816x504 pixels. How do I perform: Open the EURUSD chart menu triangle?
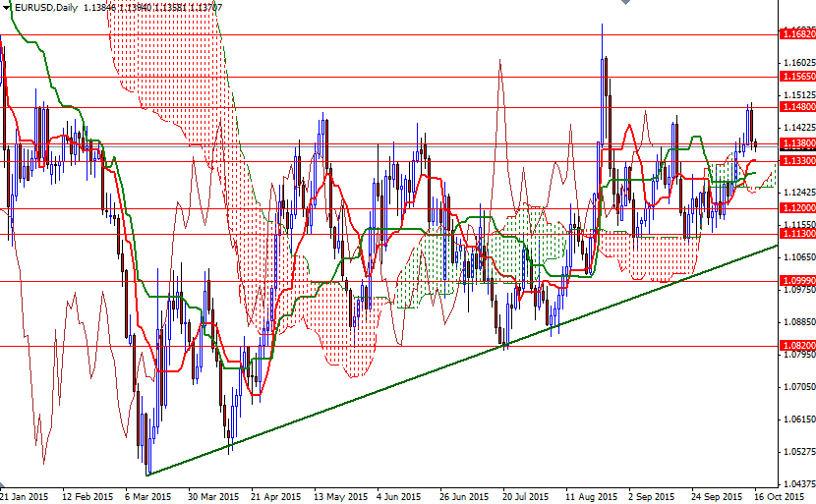pyautogui.click(x=7, y=7)
